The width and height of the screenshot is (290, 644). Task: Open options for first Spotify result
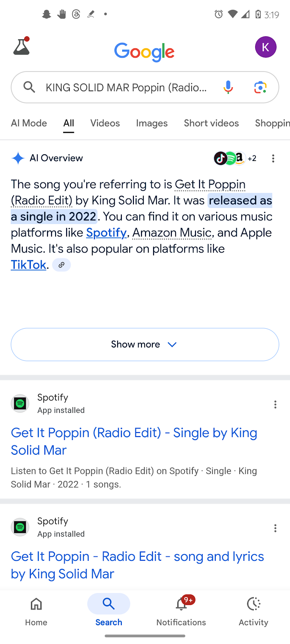(275, 405)
